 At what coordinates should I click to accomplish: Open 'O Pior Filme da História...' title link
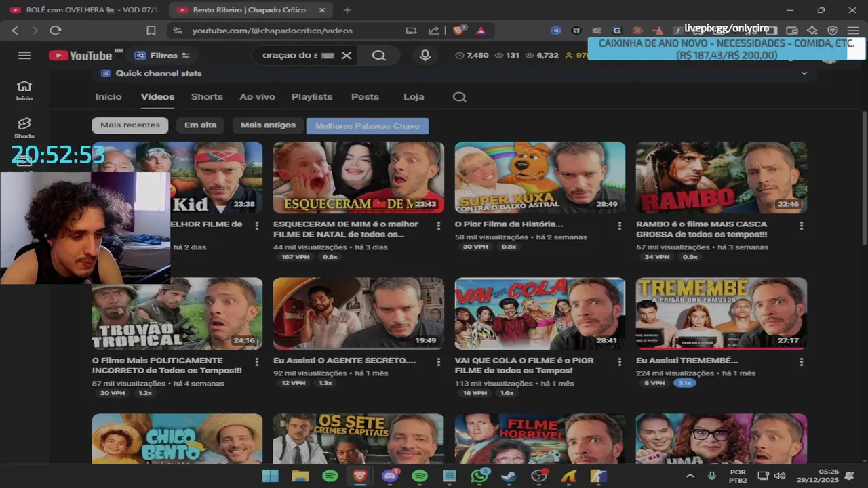coord(509,224)
